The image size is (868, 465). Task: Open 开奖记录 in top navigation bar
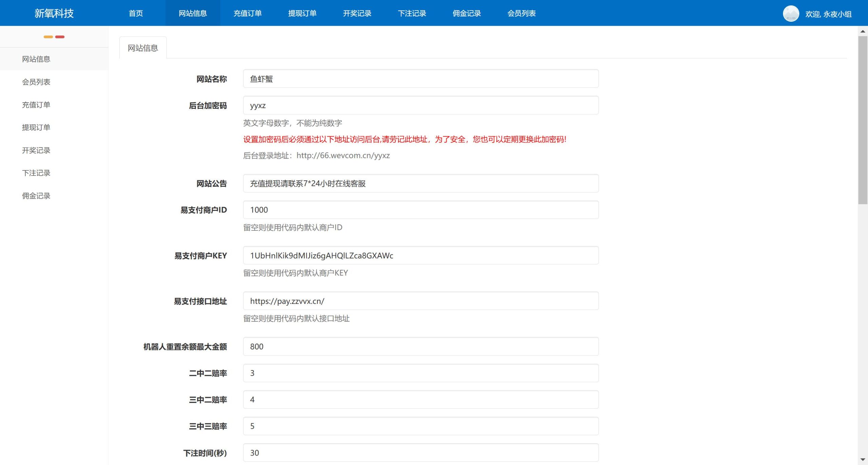357,13
